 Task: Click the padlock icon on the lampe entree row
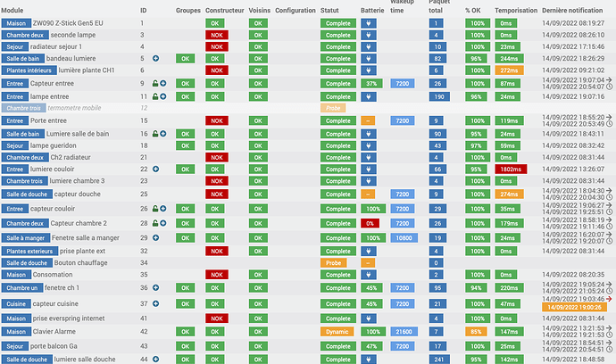[x=155, y=96]
